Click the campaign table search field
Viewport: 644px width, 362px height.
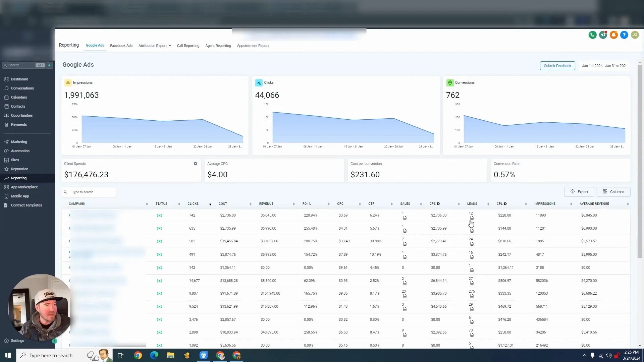[x=89, y=192]
